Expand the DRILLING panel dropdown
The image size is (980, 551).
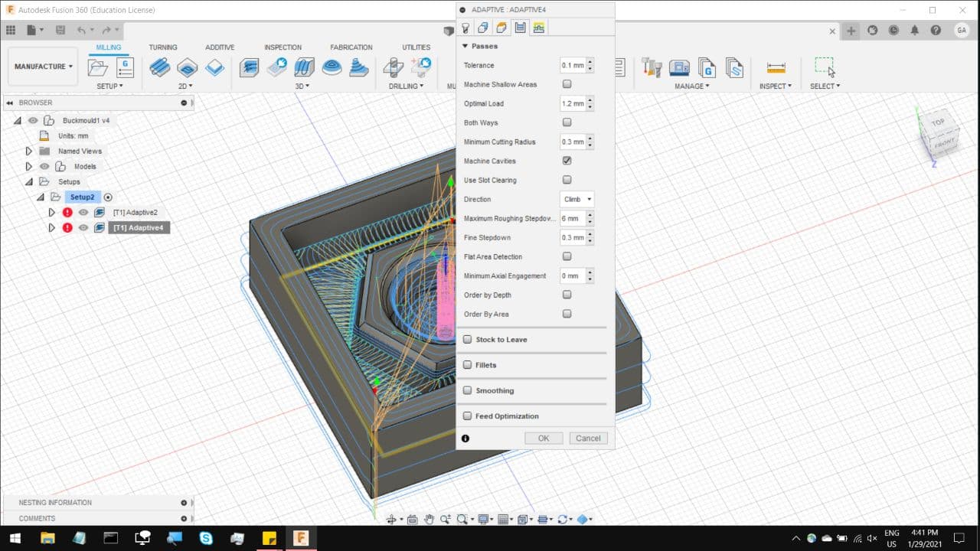[406, 86]
